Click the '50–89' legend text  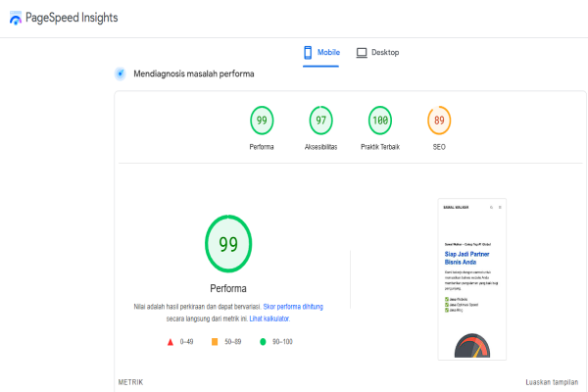click(233, 342)
